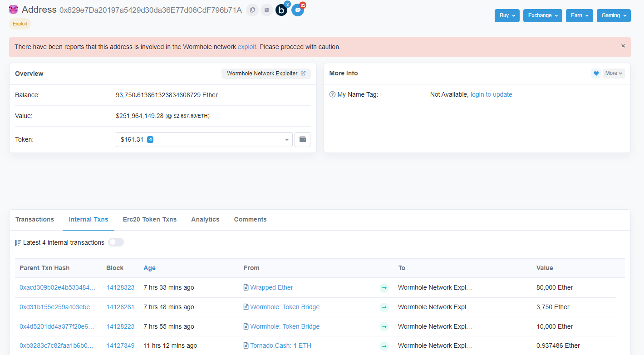Toggle the Age column date format
644x355 pixels.
(149, 268)
